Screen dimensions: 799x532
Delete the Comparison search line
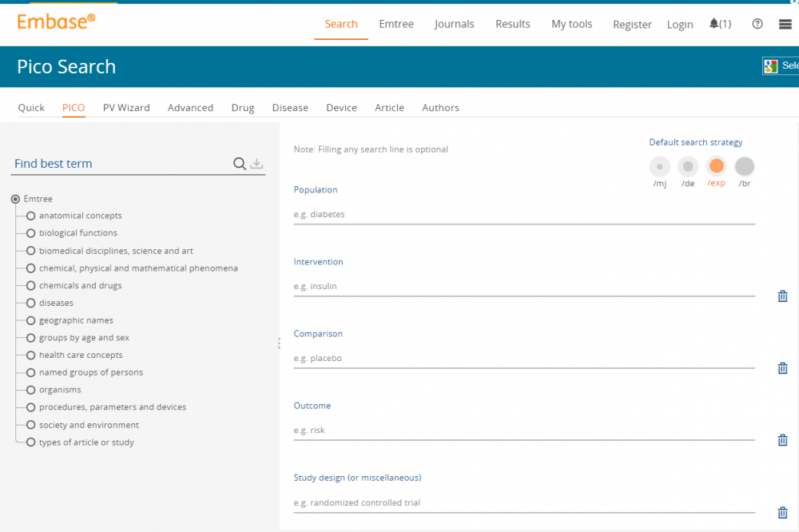783,368
